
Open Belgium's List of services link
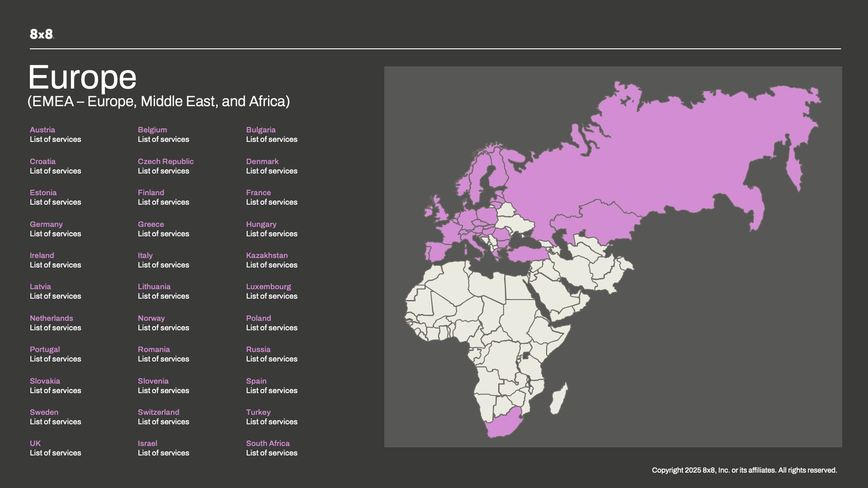tap(163, 140)
